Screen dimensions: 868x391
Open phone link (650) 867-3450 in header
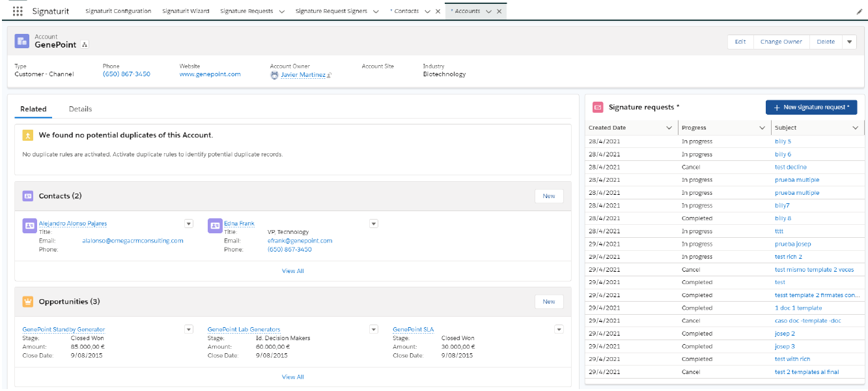click(x=126, y=74)
